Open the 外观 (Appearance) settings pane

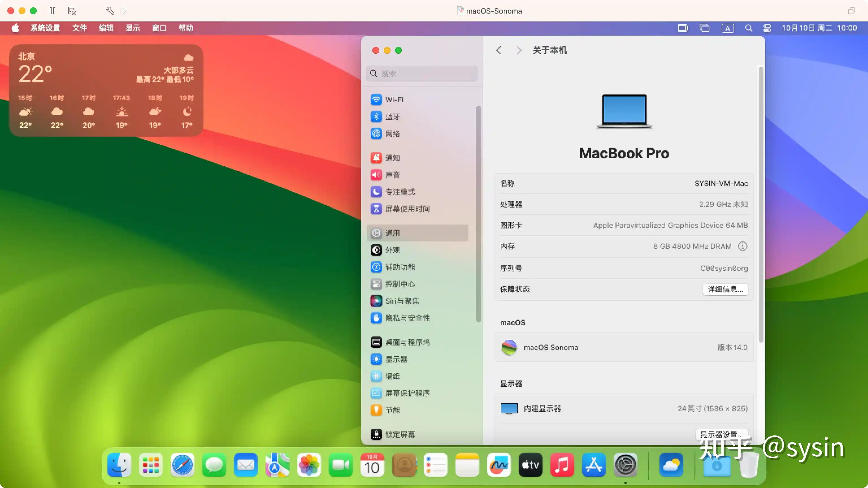pos(393,250)
